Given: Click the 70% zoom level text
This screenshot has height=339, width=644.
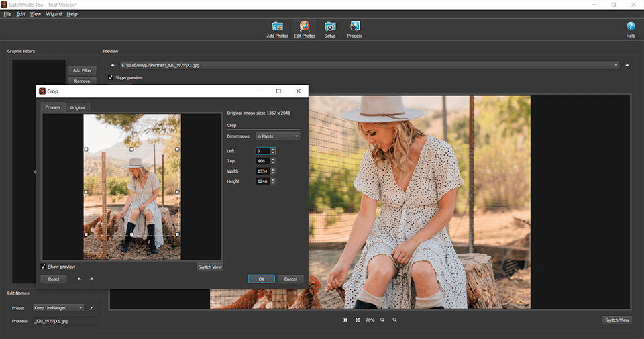Looking at the screenshot, I should click(x=370, y=320).
